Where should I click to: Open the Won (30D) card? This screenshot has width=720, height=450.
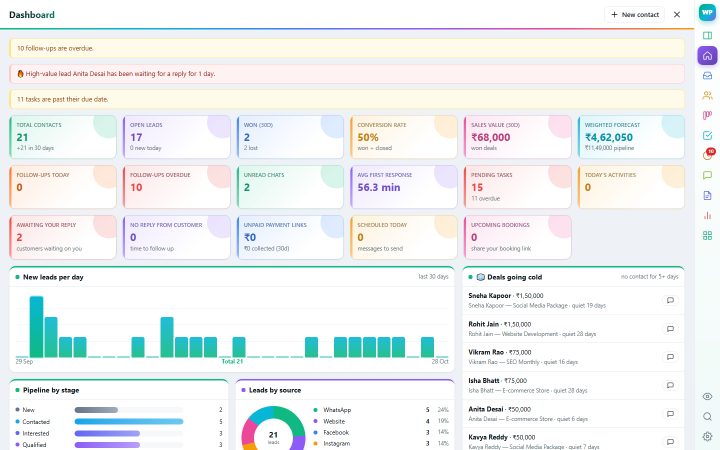(x=290, y=137)
